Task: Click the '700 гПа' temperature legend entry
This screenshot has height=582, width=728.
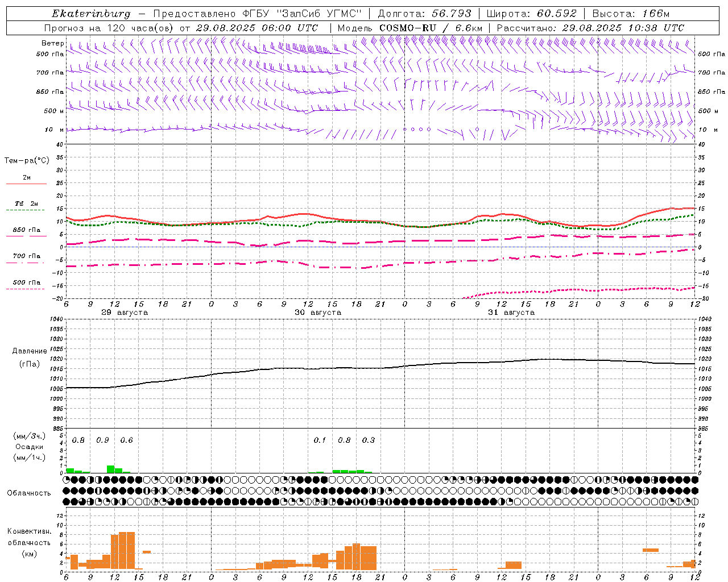Action: [x=27, y=256]
